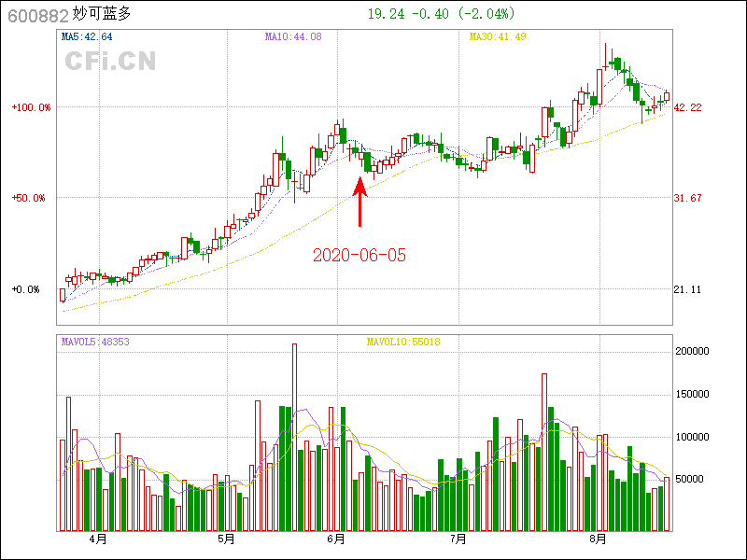
Task: Click the CFi.CN watermark logo
Action: click(110, 62)
